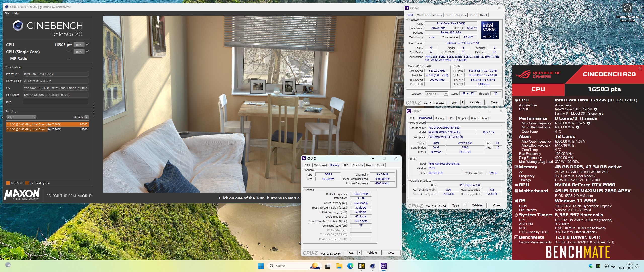This screenshot has height=272, width=644.
Task: Click the muted speaker tray icon
Action: coord(613,266)
